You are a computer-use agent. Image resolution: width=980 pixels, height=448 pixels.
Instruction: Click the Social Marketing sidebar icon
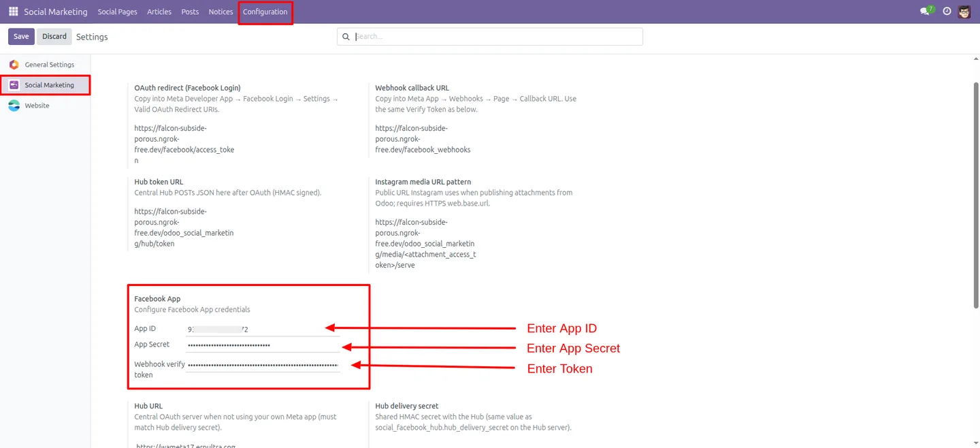coord(14,85)
